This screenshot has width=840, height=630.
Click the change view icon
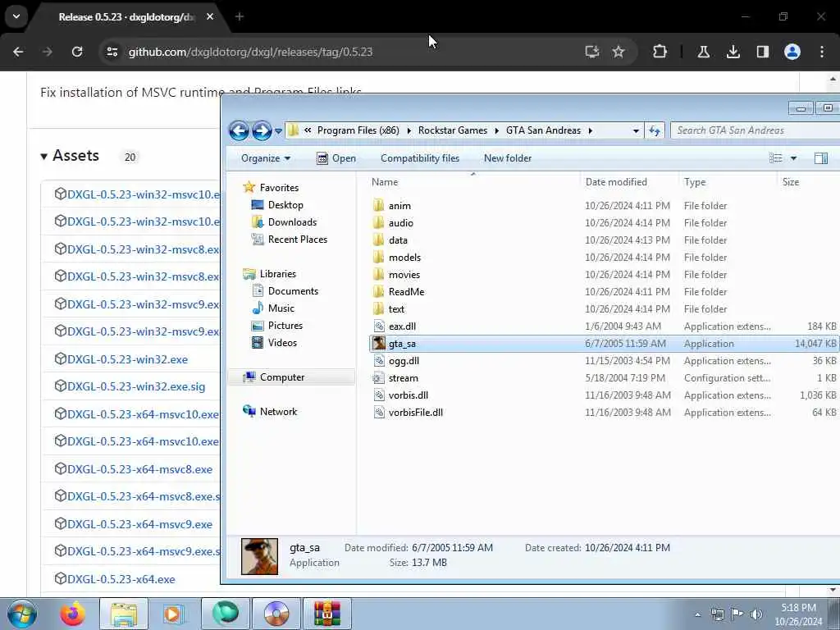(x=775, y=158)
